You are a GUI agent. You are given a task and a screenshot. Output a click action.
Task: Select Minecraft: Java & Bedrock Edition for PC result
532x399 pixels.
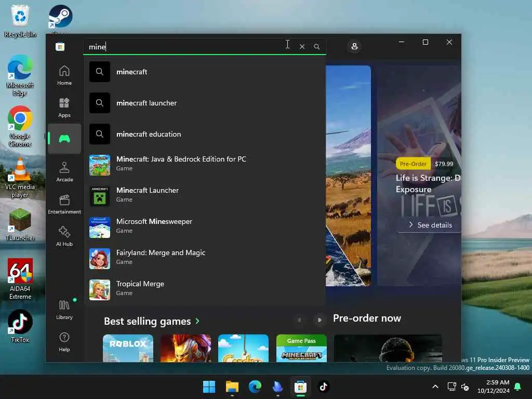pyautogui.click(x=205, y=165)
